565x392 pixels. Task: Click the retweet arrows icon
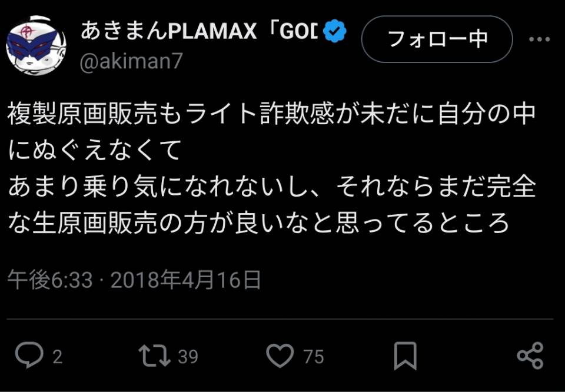(x=155, y=356)
